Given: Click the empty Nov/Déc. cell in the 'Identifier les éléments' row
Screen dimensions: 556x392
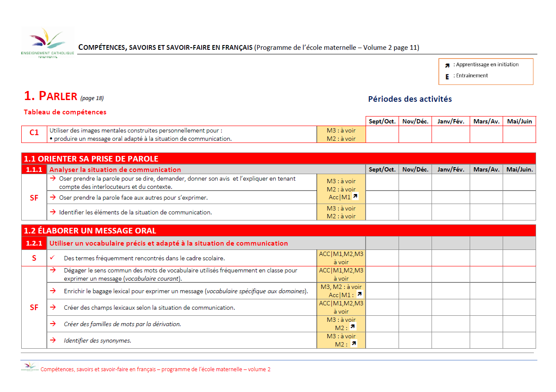Looking at the screenshot, I should coord(415,212).
